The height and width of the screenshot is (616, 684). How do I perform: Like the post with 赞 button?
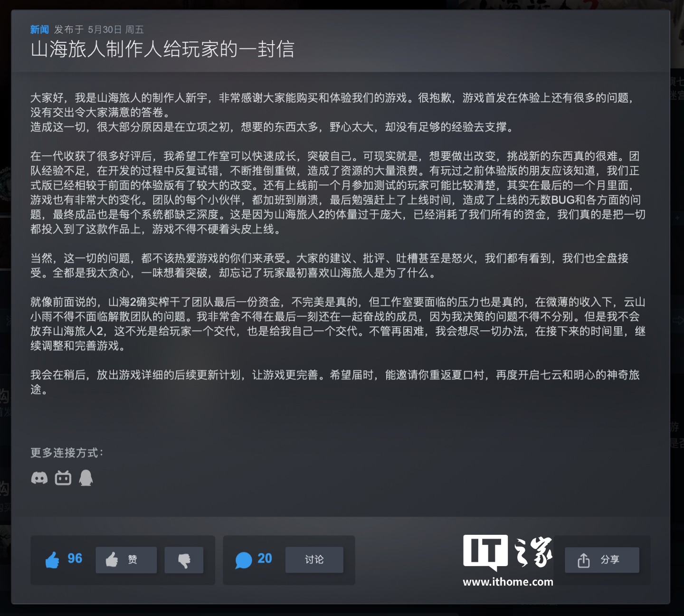(x=126, y=560)
